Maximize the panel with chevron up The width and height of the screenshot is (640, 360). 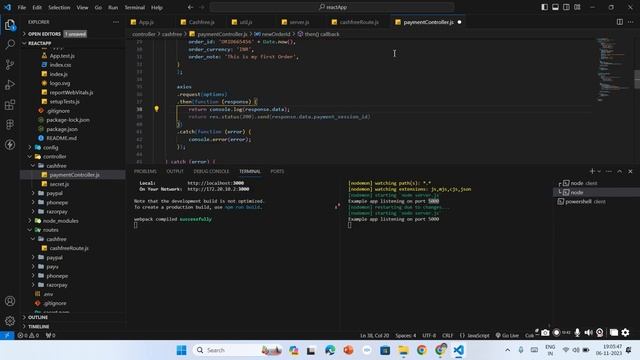click(620, 171)
